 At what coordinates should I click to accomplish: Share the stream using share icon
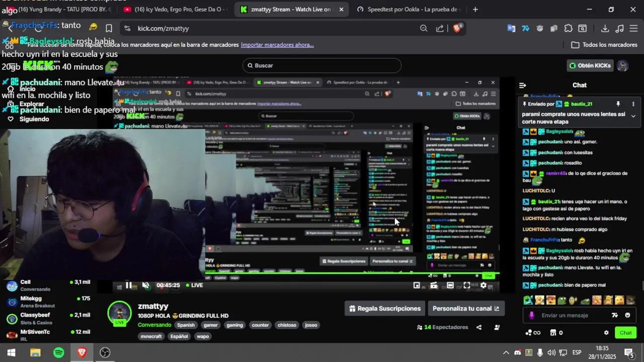[479, 327]
